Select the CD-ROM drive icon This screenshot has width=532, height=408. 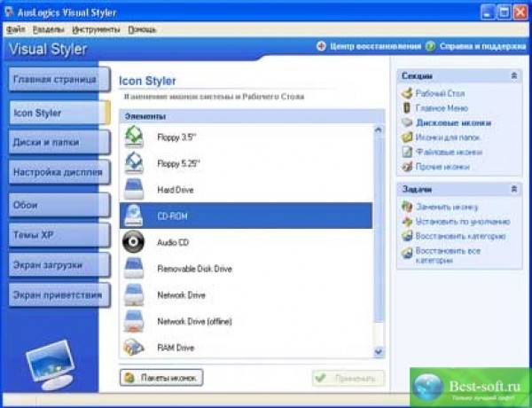tap(134, 216)
